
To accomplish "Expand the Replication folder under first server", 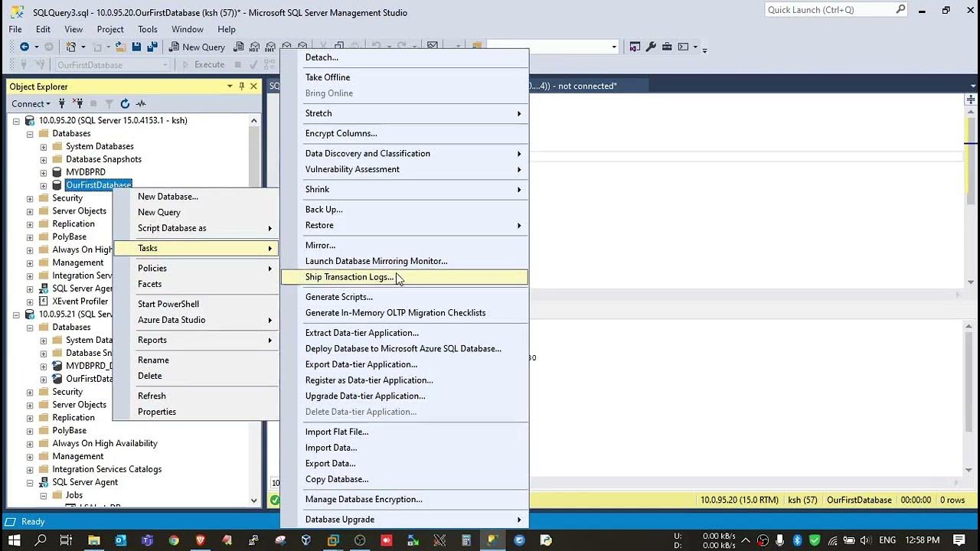I will (30, 224).
